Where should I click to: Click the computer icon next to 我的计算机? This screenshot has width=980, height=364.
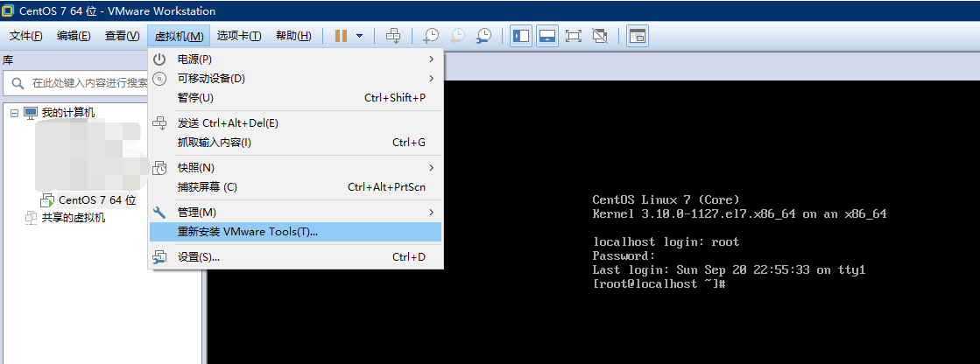pos(31,113)
